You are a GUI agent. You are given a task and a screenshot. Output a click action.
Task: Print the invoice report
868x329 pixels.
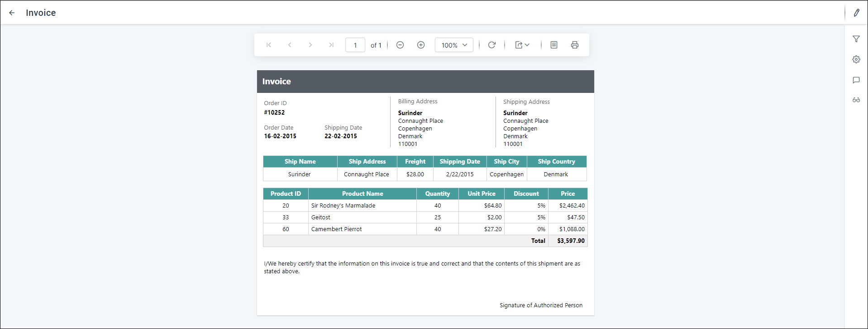coord(575,45)
